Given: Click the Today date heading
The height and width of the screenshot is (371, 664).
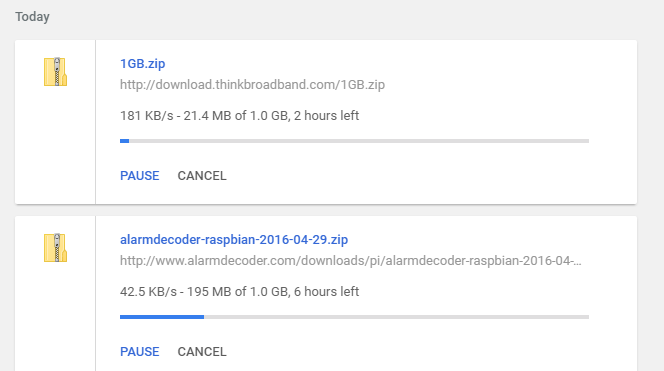Looking at the screenshot, I should click(x=33, y=17).
